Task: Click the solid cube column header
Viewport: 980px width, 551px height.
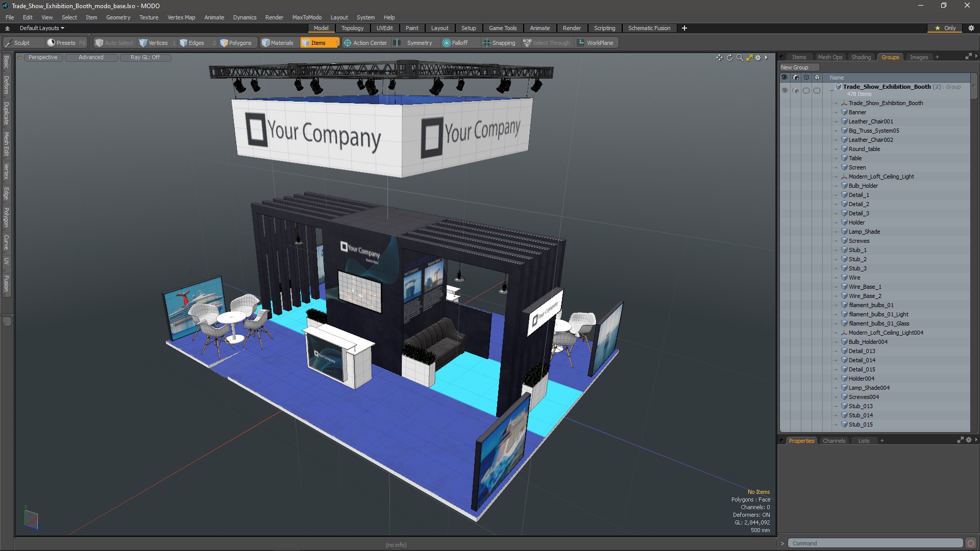Action: click(x=817, y=78)
